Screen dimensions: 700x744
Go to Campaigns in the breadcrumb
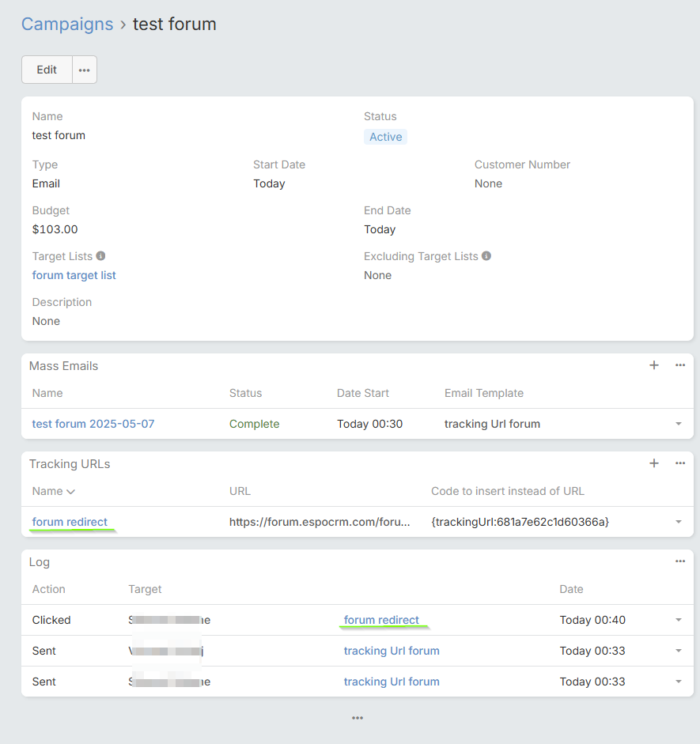pyautogui.click(x=67, y=24)
